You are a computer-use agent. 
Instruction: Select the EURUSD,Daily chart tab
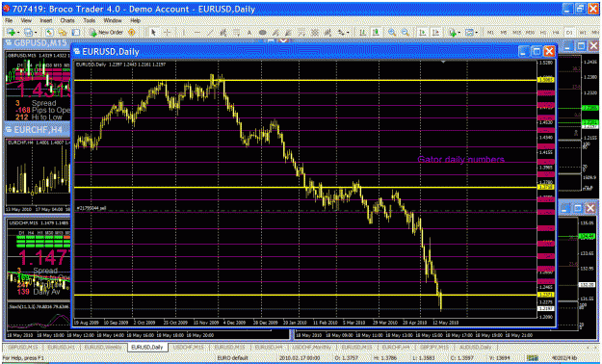tap(147, 347)
